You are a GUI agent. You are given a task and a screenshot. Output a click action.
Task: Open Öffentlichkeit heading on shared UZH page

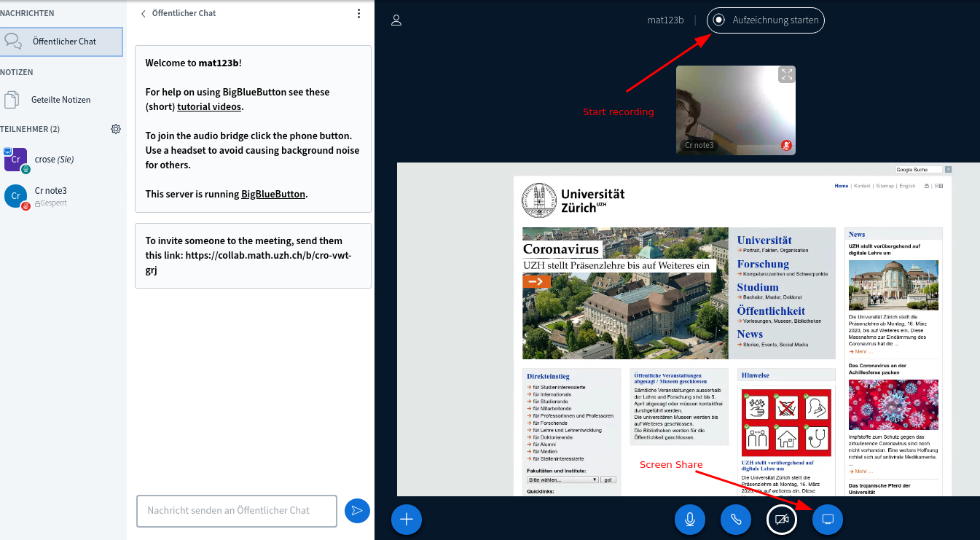(x=771, y=310)
